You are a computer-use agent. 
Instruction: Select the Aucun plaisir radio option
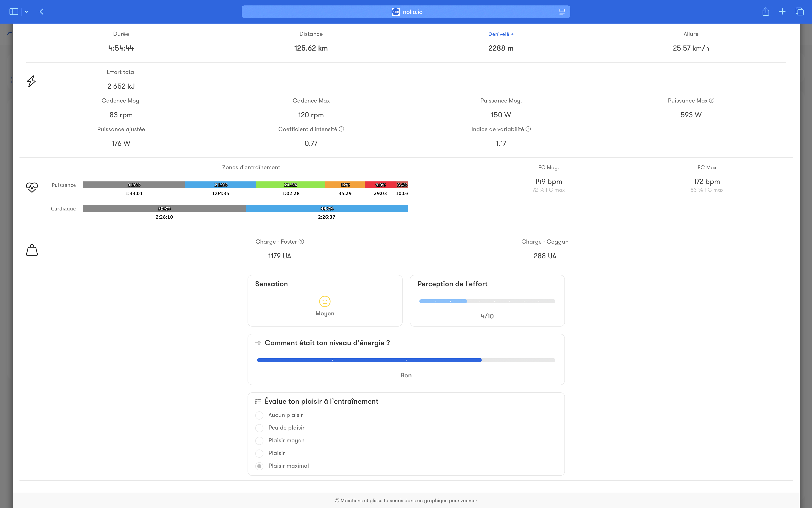[259, 415]
